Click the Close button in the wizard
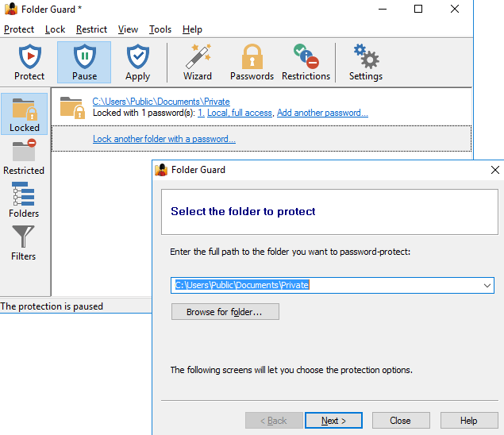This screenshot has width=504, height=435. pyautogui.click(x=401, y=421)
